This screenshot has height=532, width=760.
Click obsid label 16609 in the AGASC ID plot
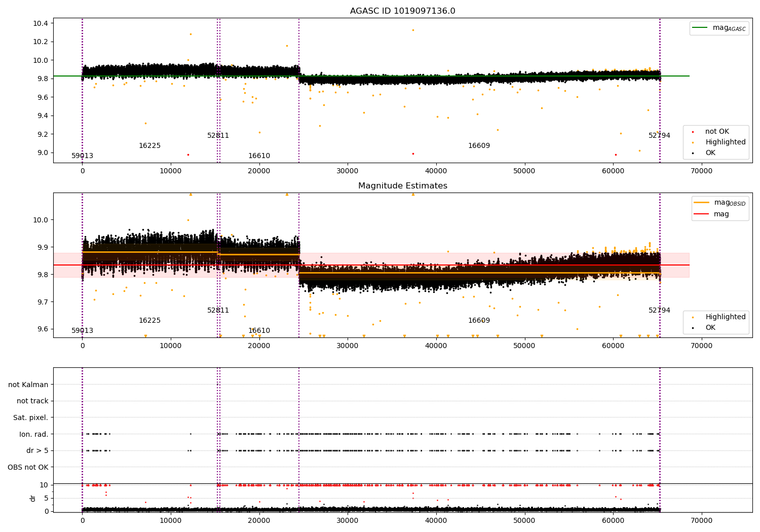(479, 146)
